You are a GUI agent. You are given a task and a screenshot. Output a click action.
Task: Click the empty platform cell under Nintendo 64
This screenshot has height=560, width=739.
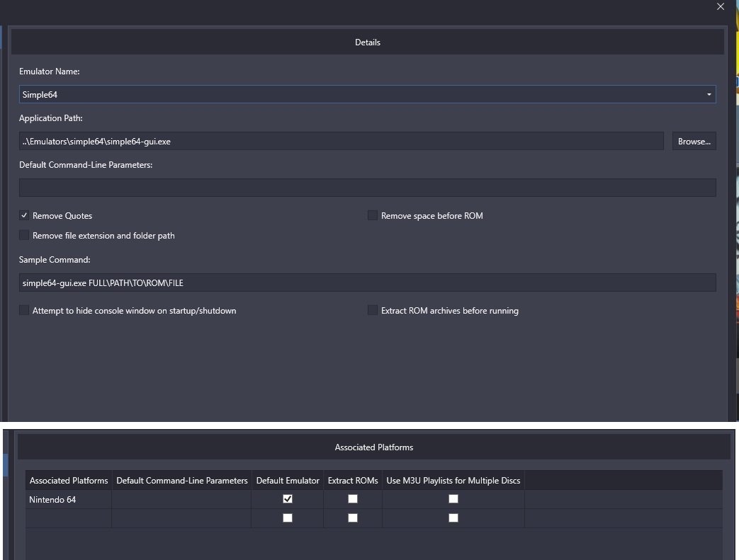(x=69, y=518)
